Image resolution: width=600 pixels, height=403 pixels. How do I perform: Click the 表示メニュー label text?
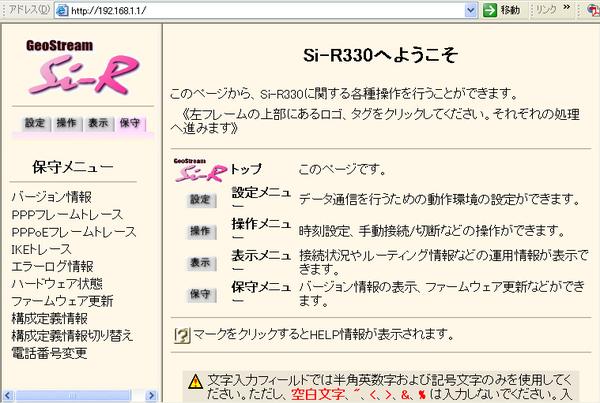click(x=261, y=261)
